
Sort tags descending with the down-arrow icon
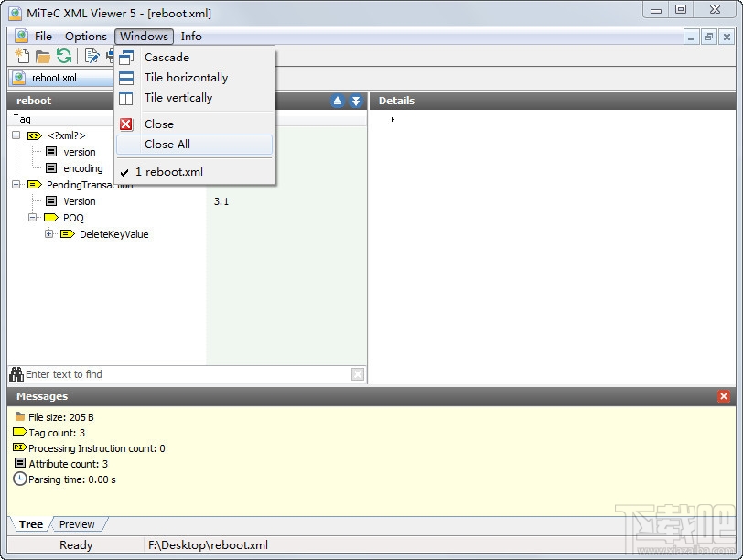(x=356, y=101)
